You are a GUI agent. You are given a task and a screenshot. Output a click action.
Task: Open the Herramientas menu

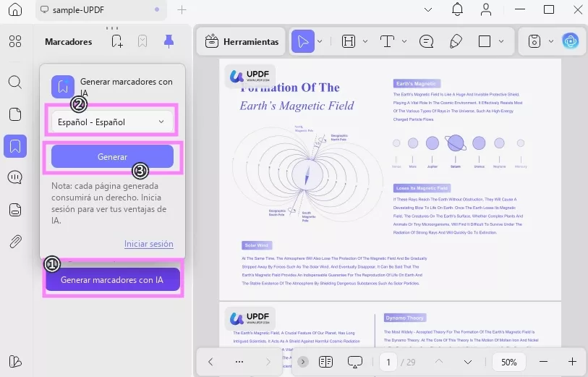242,42
